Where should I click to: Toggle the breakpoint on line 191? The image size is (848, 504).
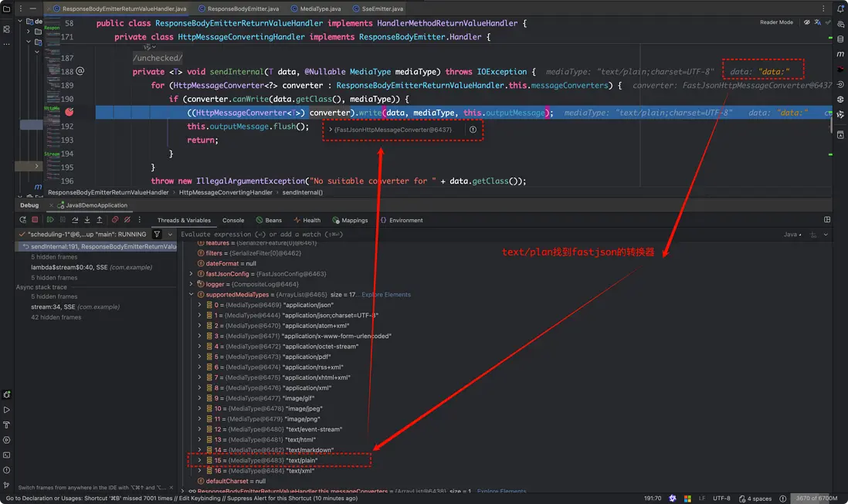(x=70, y=112)
